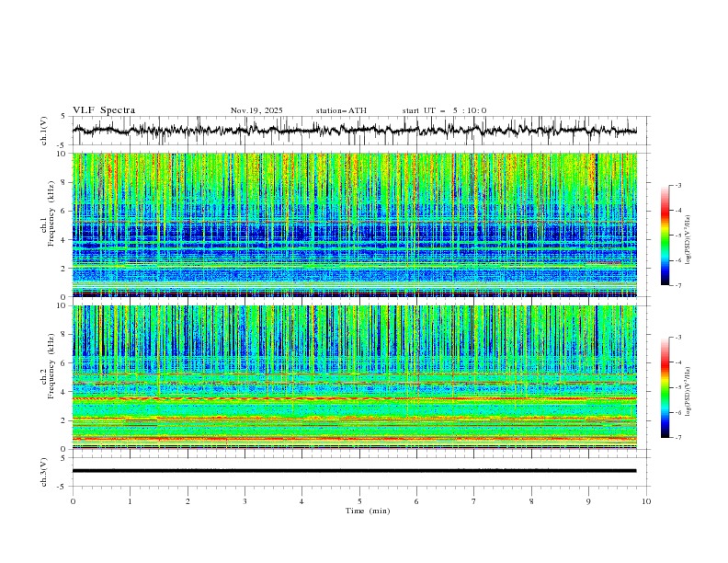Click the ch.1 voltage waveform trace
Viewport: 728px width, 563px height.
click(354, 130)
